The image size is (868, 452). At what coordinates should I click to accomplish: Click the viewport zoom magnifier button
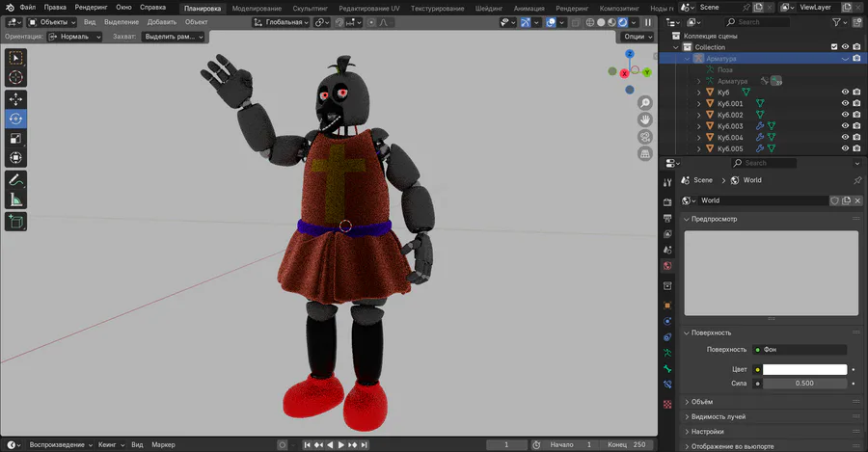tap(645, 103)
